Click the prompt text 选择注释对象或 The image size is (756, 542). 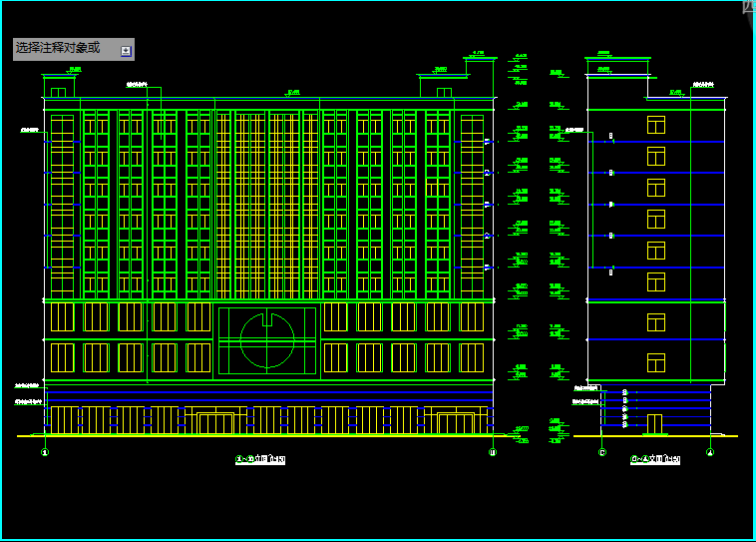click(58, 48)
